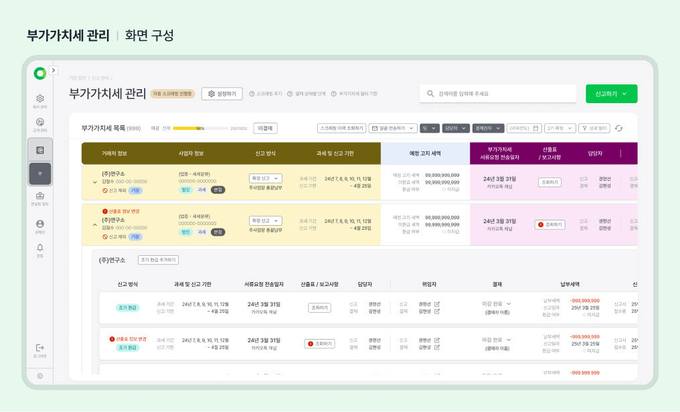The width and height of the screenshot is (680, 412).
Task: Expand the sidebar with the chevron arrow
Action: 53,70
